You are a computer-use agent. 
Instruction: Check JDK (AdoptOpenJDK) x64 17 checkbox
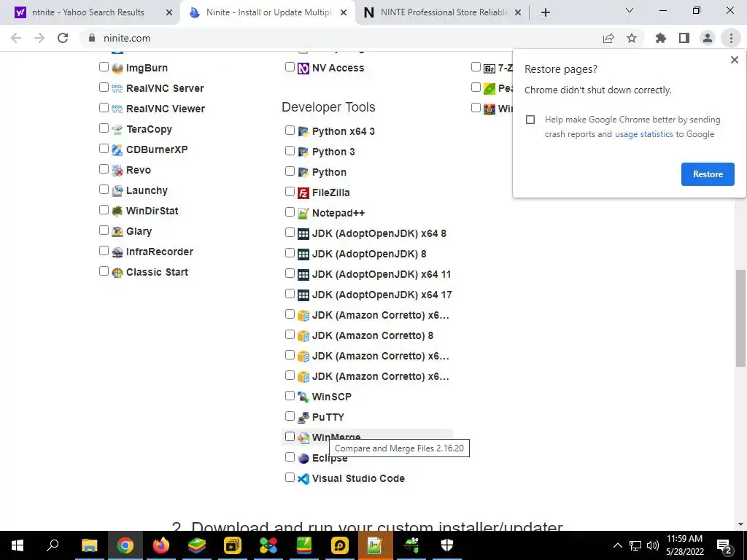290,294
